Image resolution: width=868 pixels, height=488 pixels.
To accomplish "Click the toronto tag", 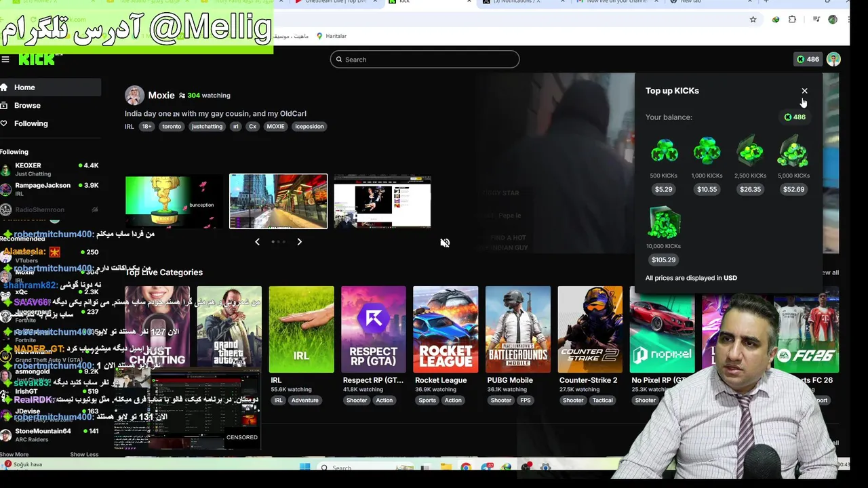I will click(x=172, y=127).
